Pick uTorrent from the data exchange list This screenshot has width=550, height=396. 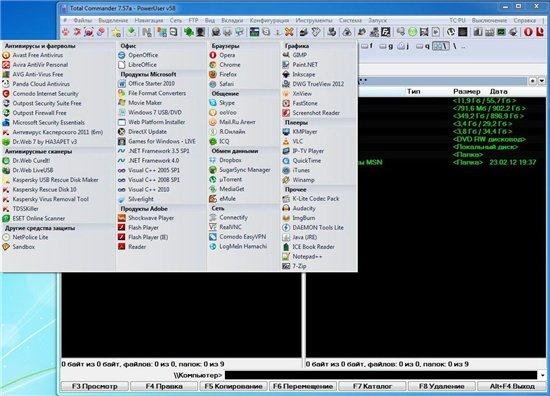tap(226, 179)
